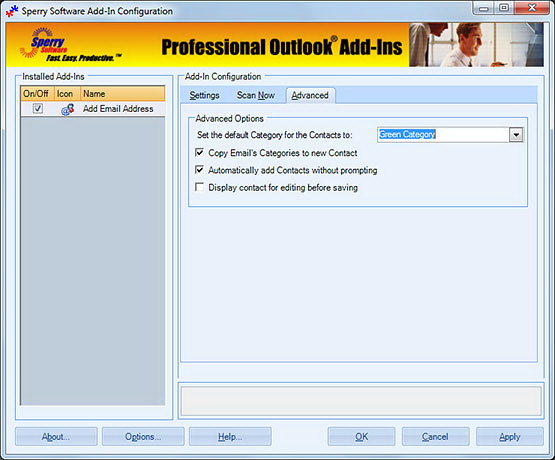Toggle the Add Email Address add-in checkbox
Screen dimensions: 555x460
tap(38, 108)
